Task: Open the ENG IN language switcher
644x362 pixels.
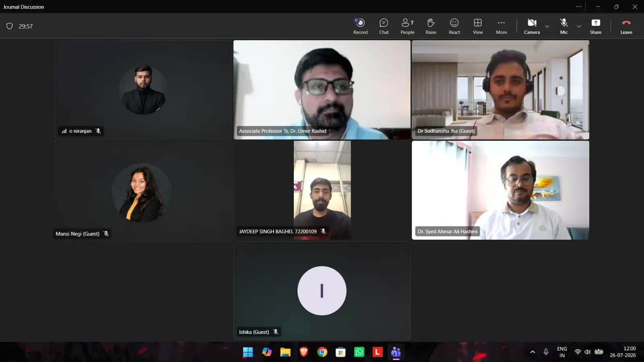Action: tap(562, 352)
